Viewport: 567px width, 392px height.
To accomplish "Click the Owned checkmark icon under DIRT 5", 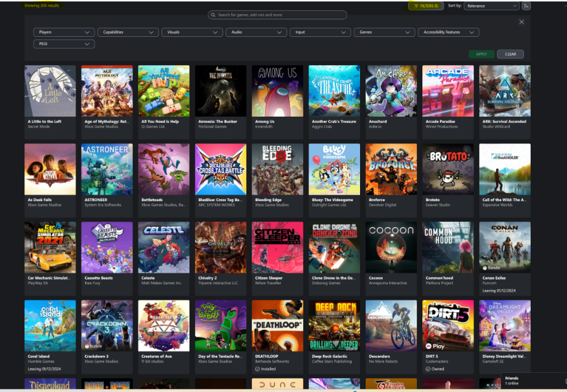I will (x=428, y=369).
